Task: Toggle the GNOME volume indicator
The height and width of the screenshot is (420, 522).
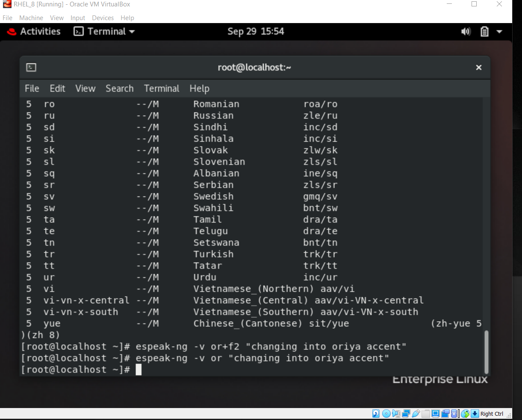Action: 466,31
